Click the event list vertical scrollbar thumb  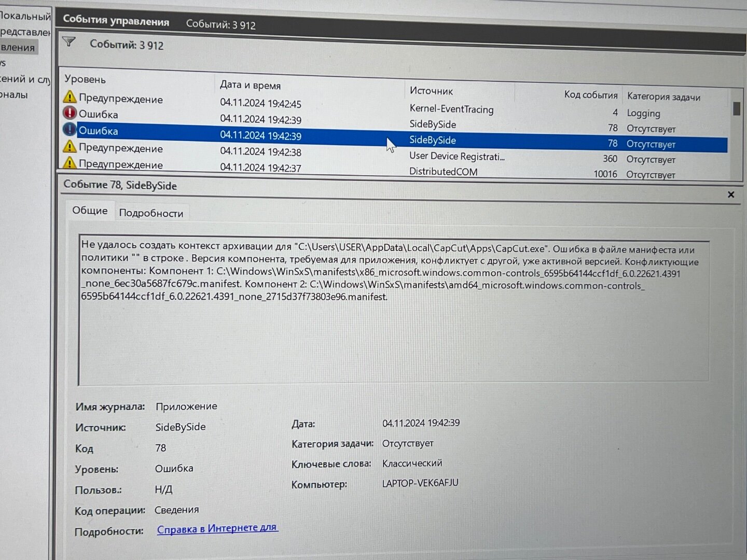pyautogui.click(x=736, y=109)
